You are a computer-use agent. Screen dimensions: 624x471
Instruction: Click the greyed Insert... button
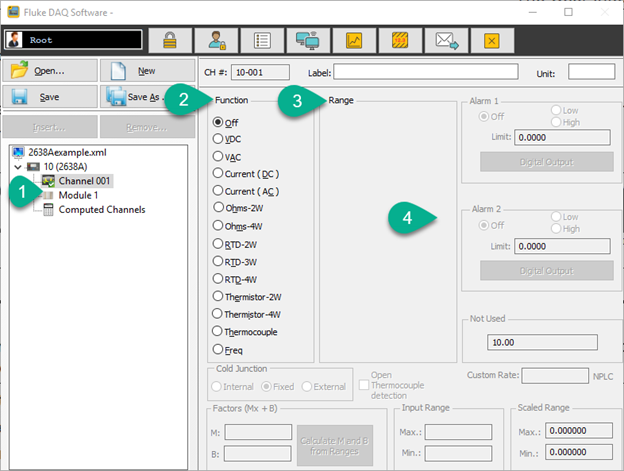pyautogui.click(x=50, y=127)
